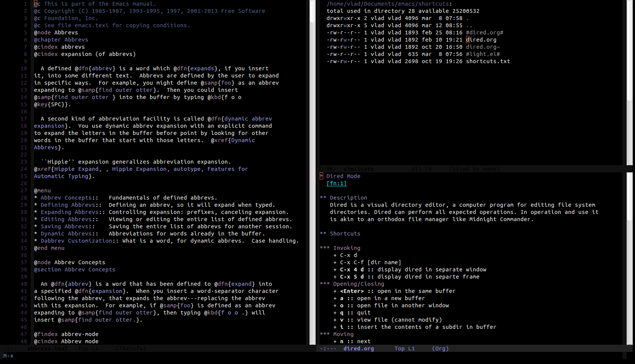
Task: Click the 'total used in directory' summary line
Action: tap(403, 11)
